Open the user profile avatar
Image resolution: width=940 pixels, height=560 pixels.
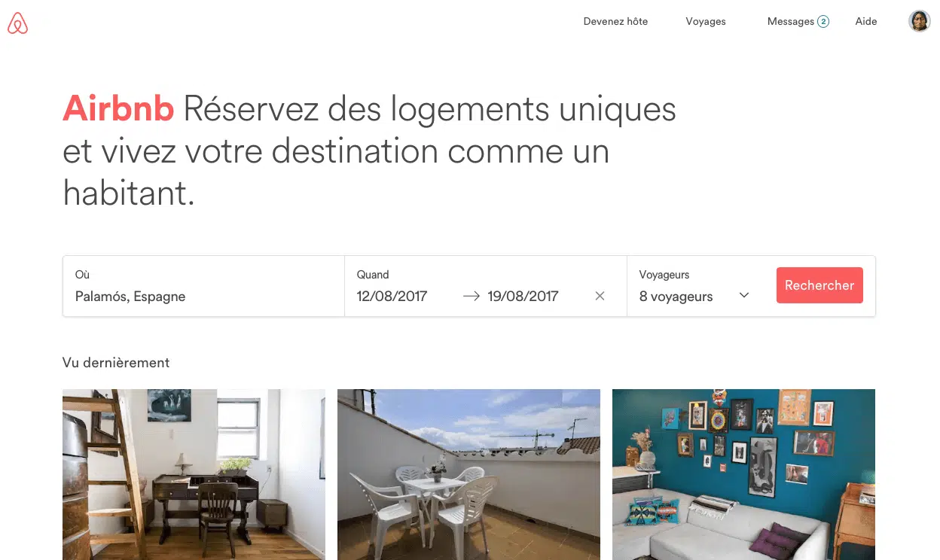point(919,21)
